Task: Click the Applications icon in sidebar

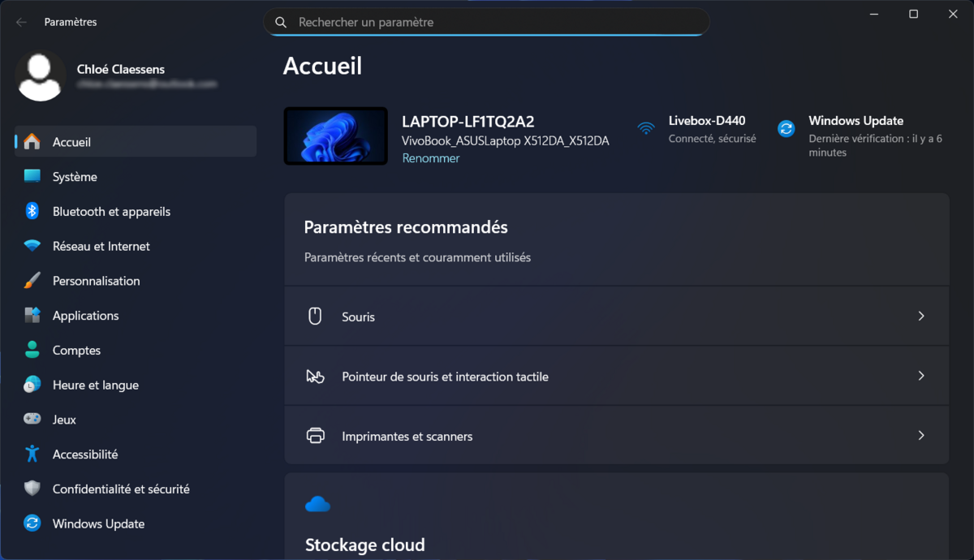Action: [x=32, y=316]
